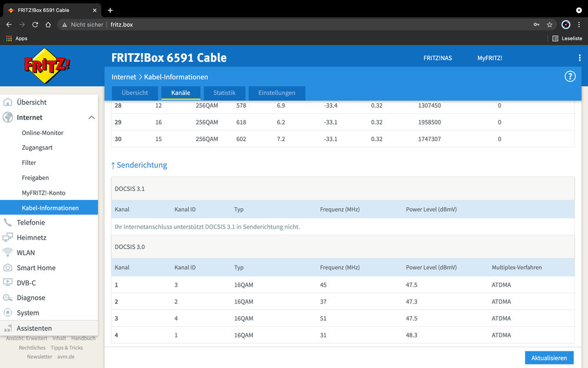
Task: Switch to the Statistik tab
Action: 224,93
